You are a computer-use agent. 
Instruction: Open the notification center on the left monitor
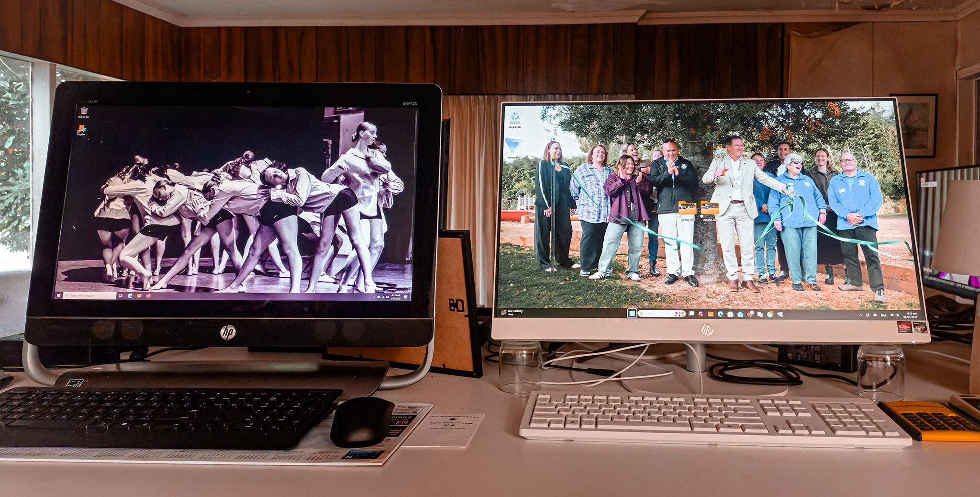pyautogui.click(x=405, y=297)
